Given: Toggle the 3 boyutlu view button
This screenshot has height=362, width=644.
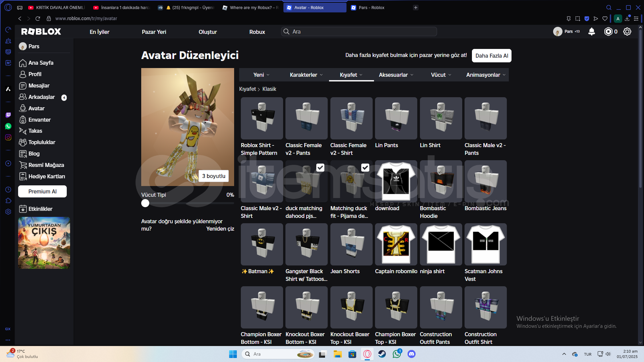Looking at the screenshot, I should (x=214, y=176).
